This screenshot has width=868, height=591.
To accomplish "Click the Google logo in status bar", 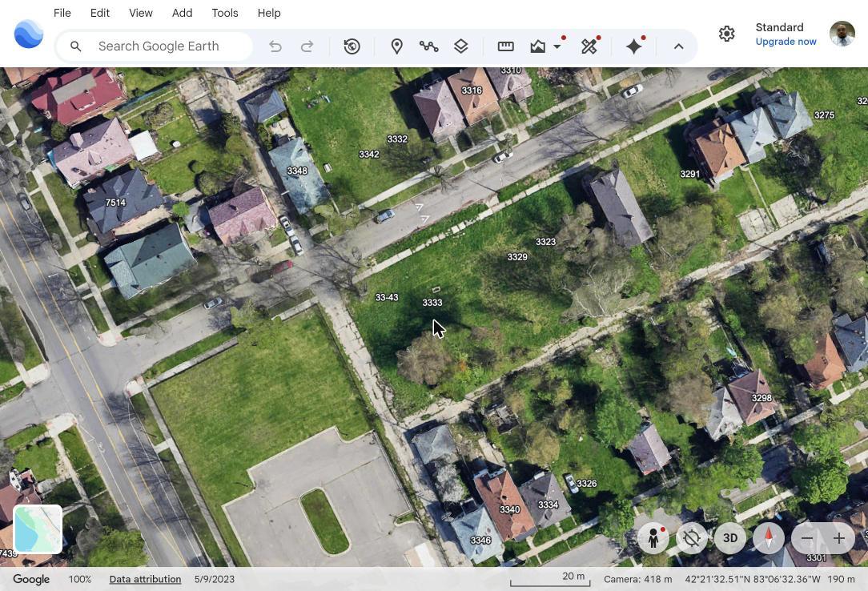I will pos(31,579).
